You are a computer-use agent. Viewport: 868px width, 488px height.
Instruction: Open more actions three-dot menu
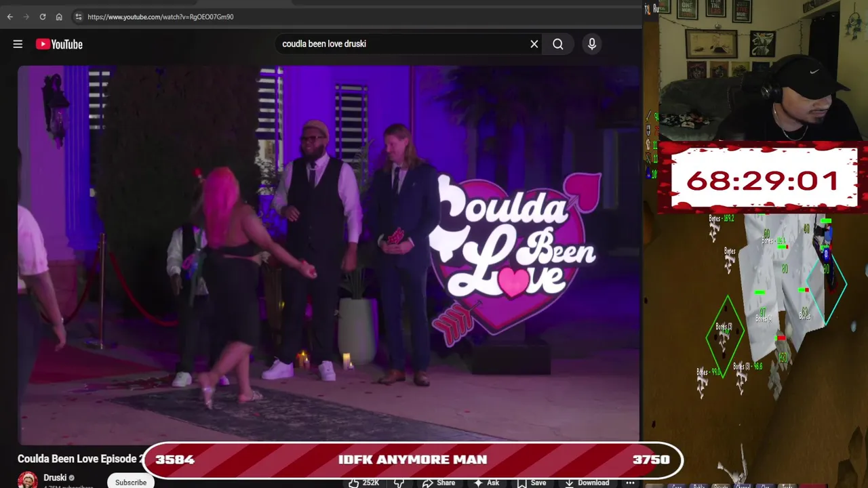coord(630,483)
